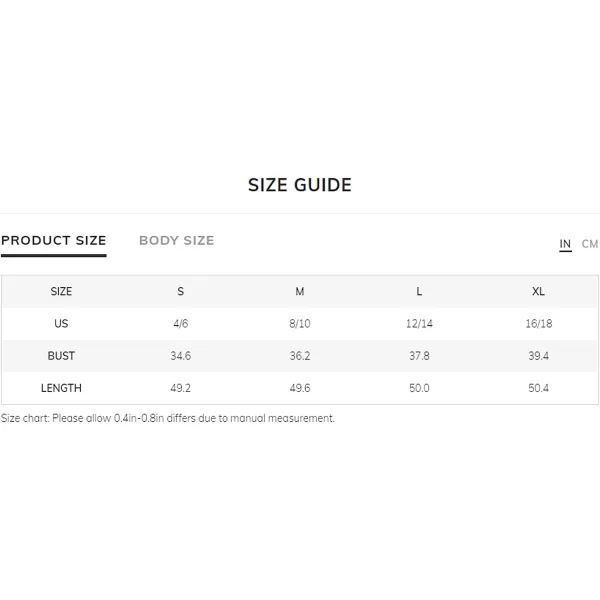This screenshot has height=600, width=600.
Task: Select the 16/18 US size cell
Action: tap(538, 324)
